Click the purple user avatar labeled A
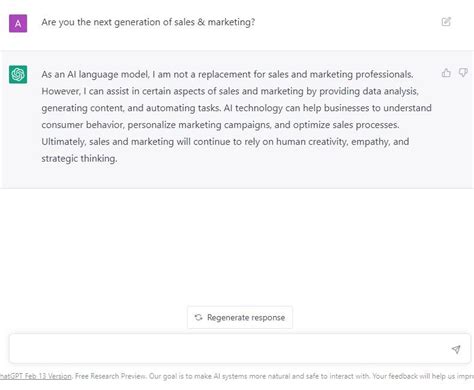474x390 pixels. point(18,23)
